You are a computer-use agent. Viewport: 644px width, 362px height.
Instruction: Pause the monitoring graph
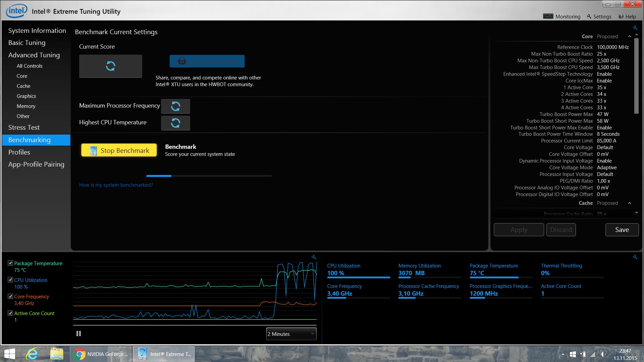[x=78, y=334]
